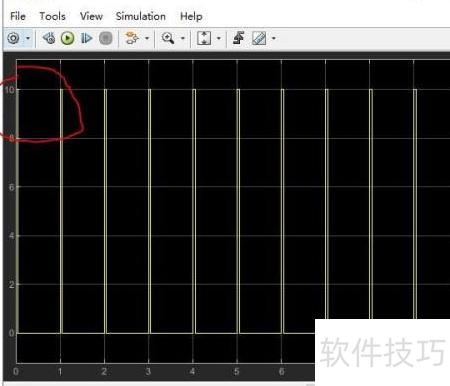
Task: Expand dropdown arrow beside the gear icon
Action: 28,38
